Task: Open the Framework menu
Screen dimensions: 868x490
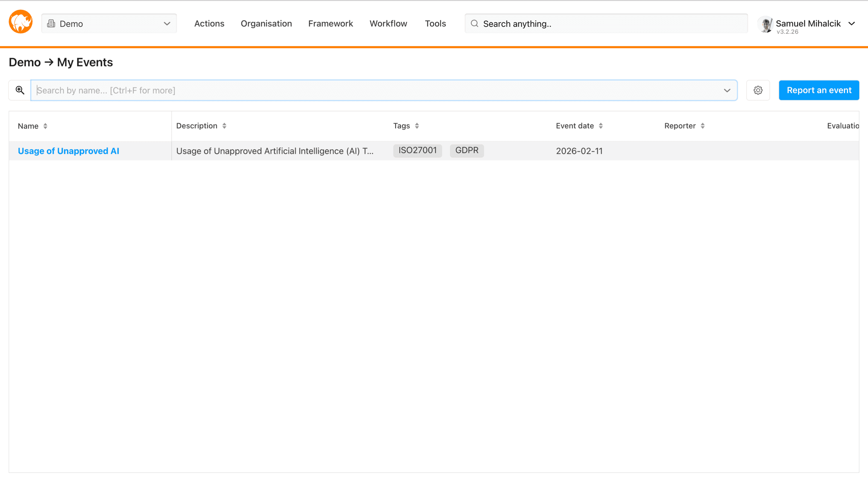Action: click(331, 23)
